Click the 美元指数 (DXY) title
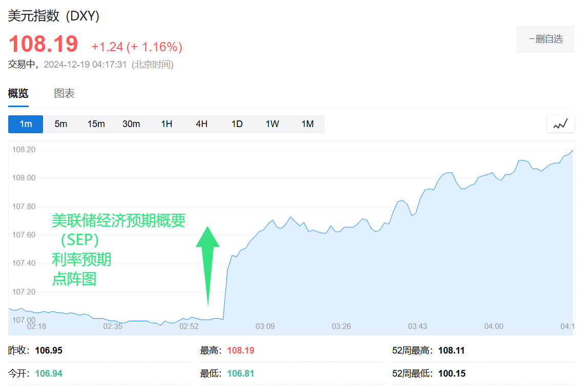This screenshot has width=582, height=392. 54,16
